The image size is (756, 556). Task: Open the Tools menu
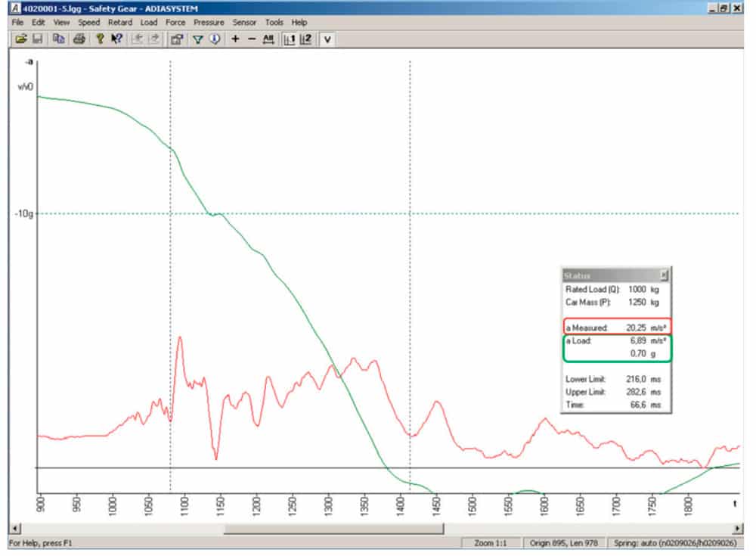[274, 22]
